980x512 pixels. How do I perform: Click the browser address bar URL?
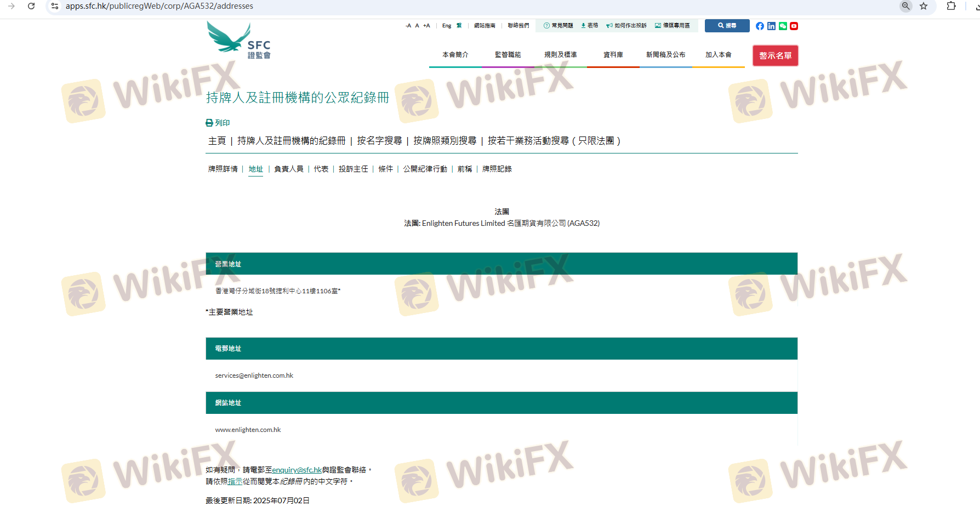pyautogui.click(x=159, y=6)
